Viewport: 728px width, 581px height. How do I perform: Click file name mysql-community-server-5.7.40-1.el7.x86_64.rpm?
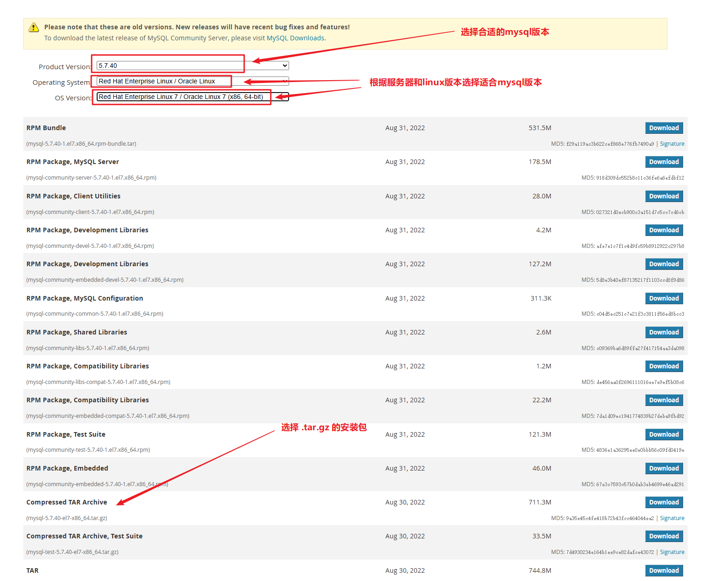point(91,178)
